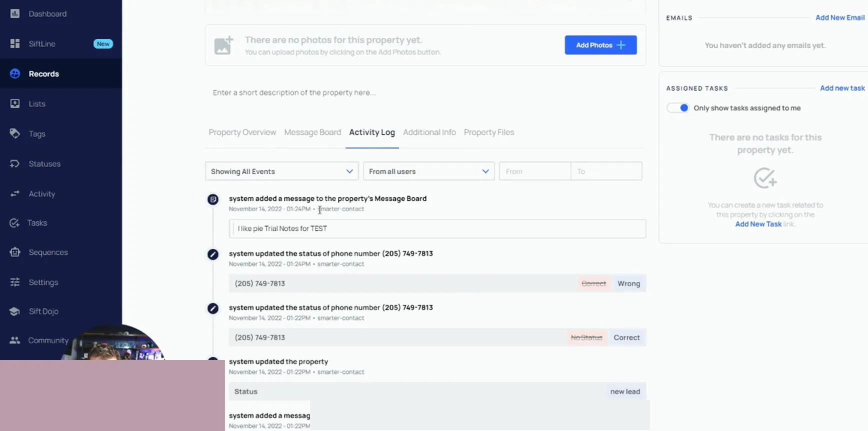
Task: Click Add new task link in header
Action: [x=842, y=88]
